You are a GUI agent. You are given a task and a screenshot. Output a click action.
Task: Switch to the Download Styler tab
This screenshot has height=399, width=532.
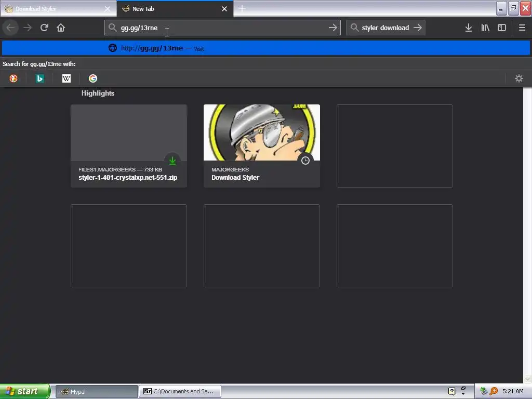click(x=58, y=9)
